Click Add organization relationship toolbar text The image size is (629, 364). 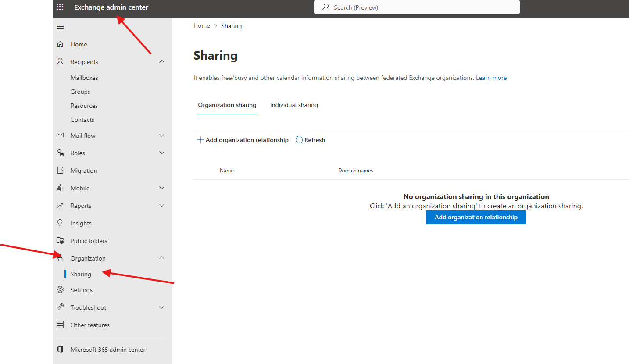point(247,140)
